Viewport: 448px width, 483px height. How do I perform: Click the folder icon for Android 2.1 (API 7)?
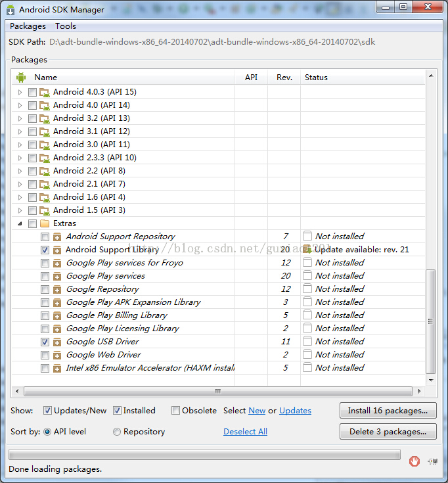coord(45,184)
